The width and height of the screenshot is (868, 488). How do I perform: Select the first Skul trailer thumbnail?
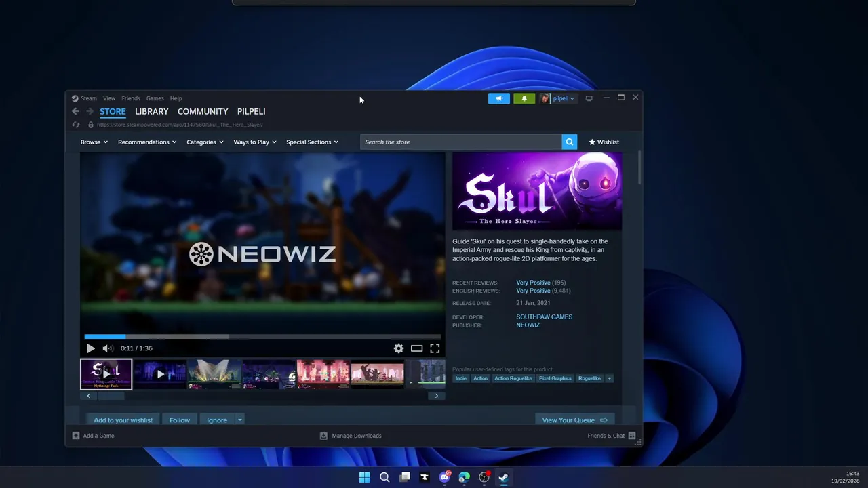106,374
